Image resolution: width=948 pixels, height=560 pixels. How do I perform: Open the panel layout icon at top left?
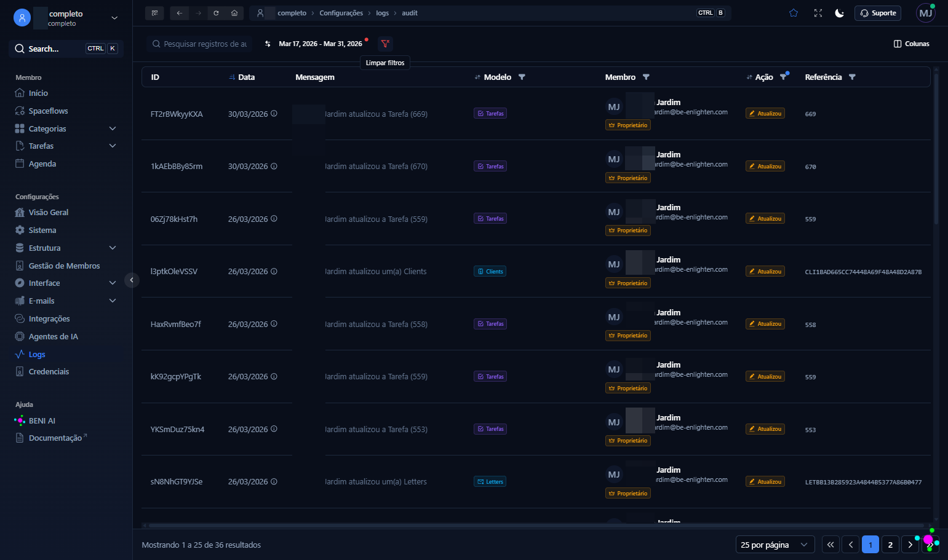[154, 13]
